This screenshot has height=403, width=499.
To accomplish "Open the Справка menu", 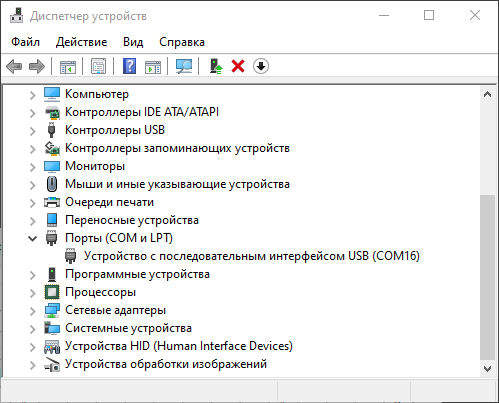I will click(182, 42).
